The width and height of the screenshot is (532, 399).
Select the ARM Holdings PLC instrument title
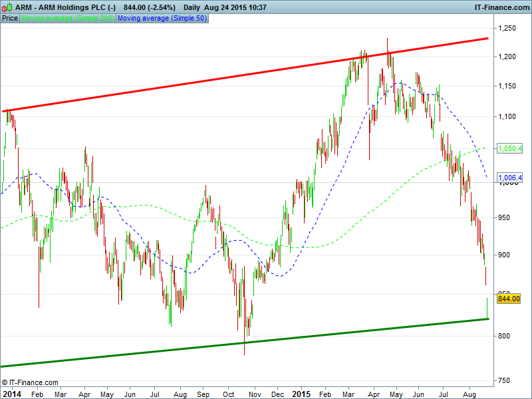click(x=65, y=7)
